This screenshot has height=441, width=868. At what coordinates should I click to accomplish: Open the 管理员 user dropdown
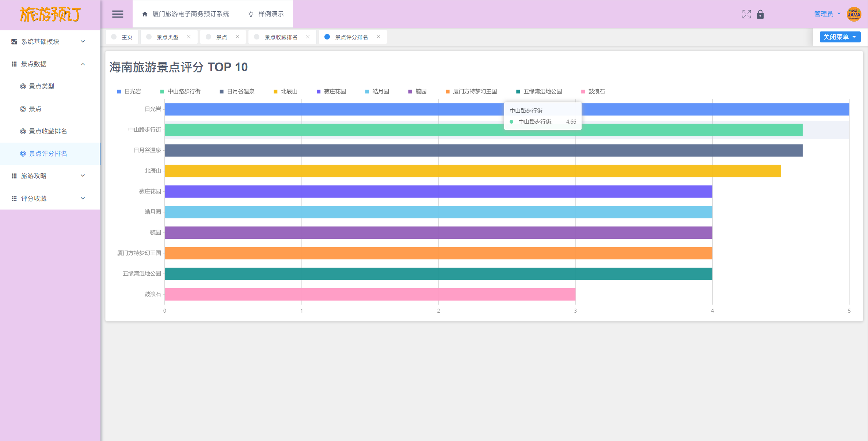coord(827,14)
